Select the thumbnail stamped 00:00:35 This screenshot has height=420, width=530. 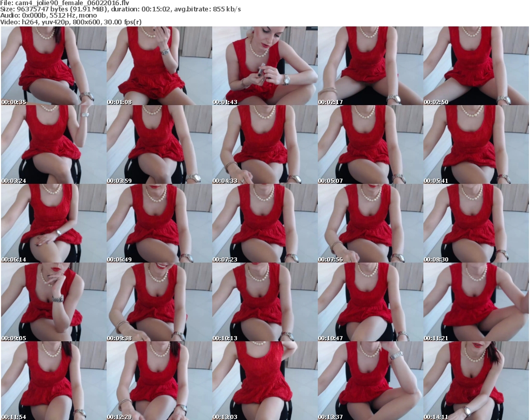54,66
